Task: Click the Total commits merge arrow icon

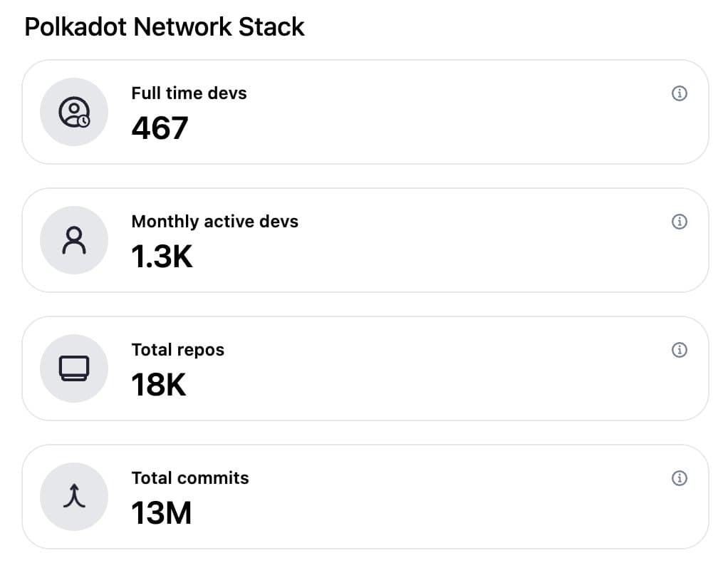Action: click(74, 497)
